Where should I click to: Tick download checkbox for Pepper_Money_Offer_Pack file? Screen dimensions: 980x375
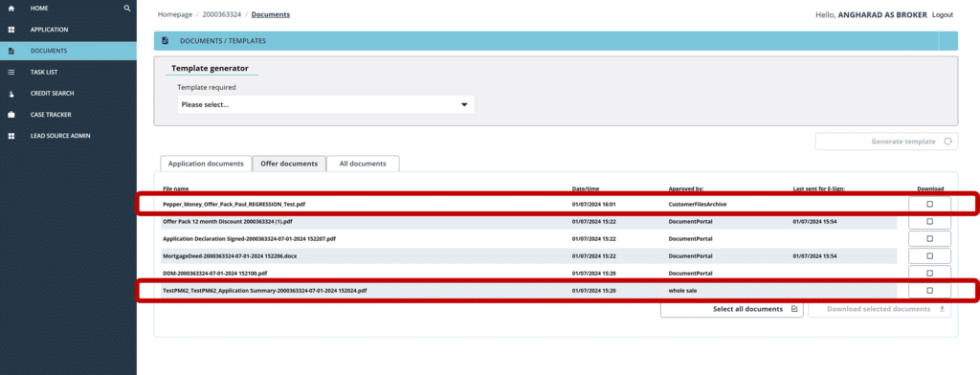coord(929,205)
